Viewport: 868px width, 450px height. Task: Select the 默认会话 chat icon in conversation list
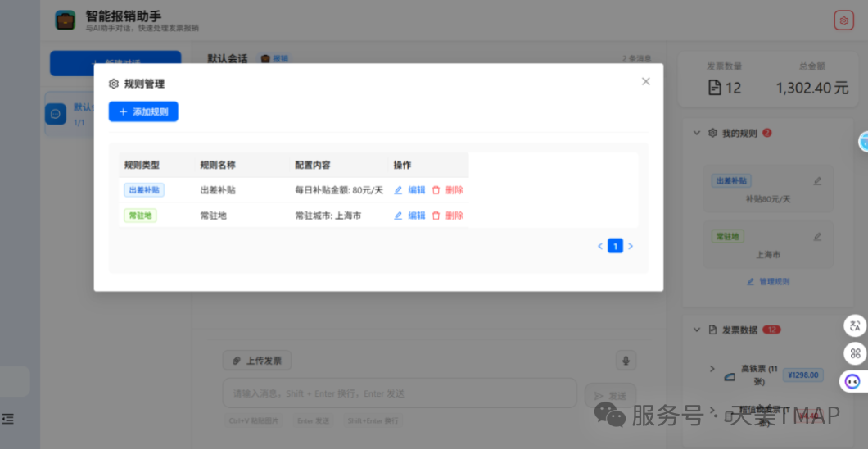point(56,114)
